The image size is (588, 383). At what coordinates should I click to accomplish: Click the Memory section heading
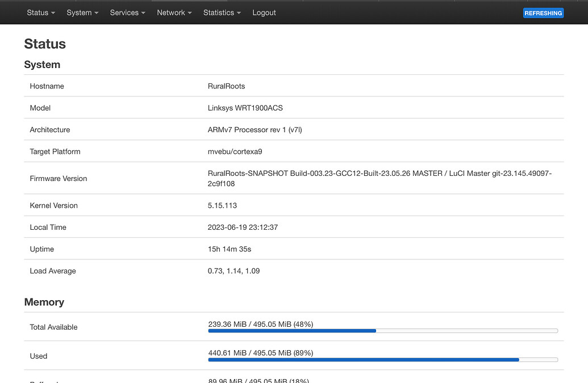(44, 302)
